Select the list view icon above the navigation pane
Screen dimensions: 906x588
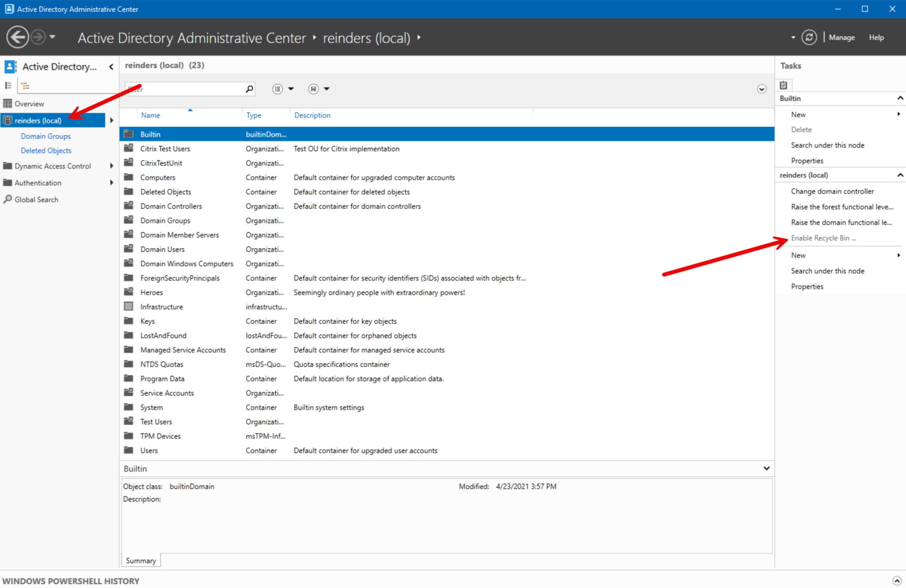[x=8, y=85]
